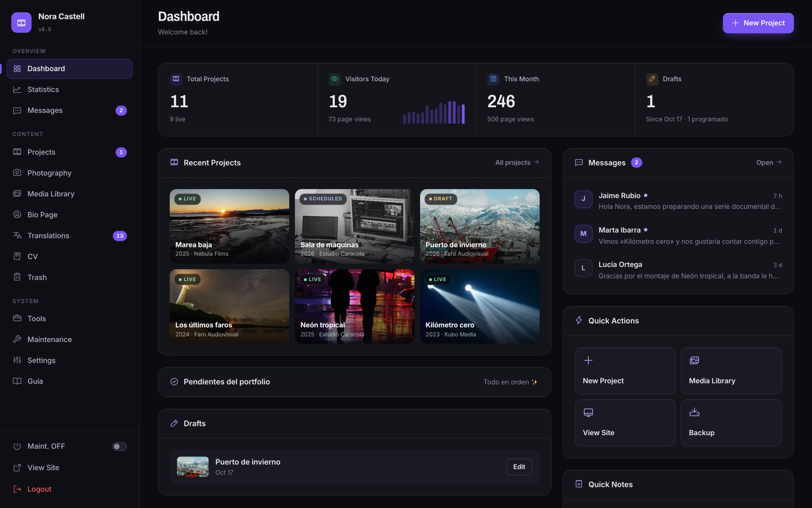This screenshot has width=812, height=508.
Task: Go to Projects in the sidebar
Action: click(69, 152)
